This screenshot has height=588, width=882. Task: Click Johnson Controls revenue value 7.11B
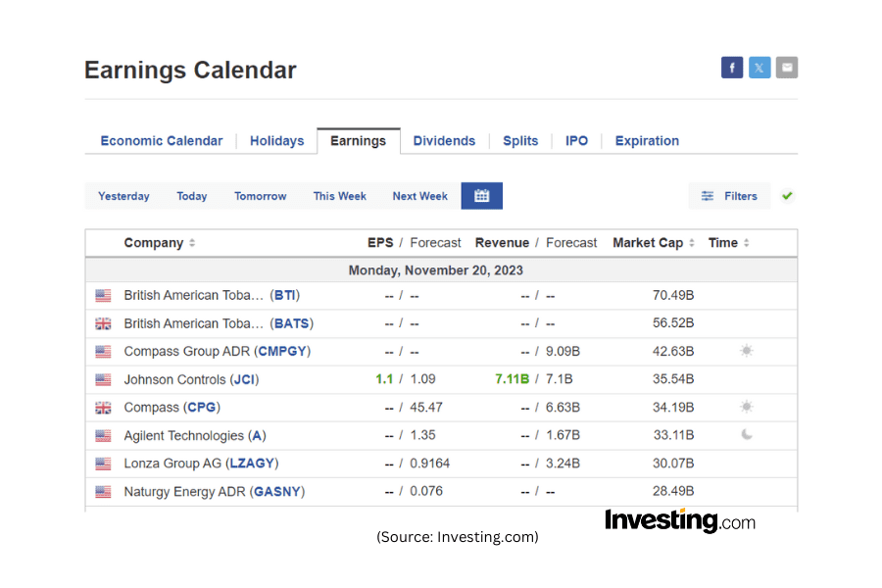coord(512,379)
